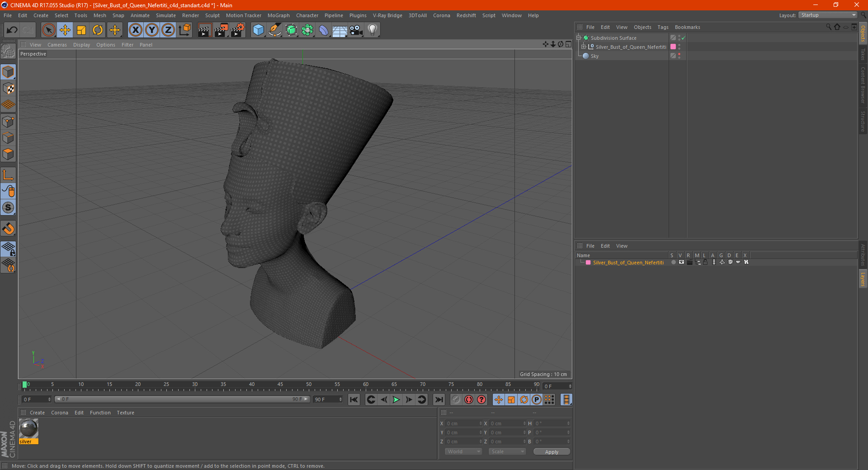Open the Array modeling objects icon

[307, 30]
